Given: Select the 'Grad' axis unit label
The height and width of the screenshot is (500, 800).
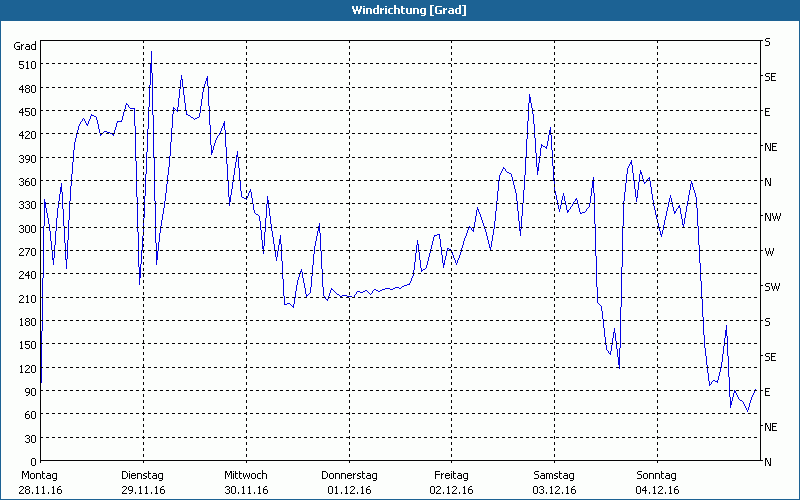Looking at the screenshot, I should point(25,46).
